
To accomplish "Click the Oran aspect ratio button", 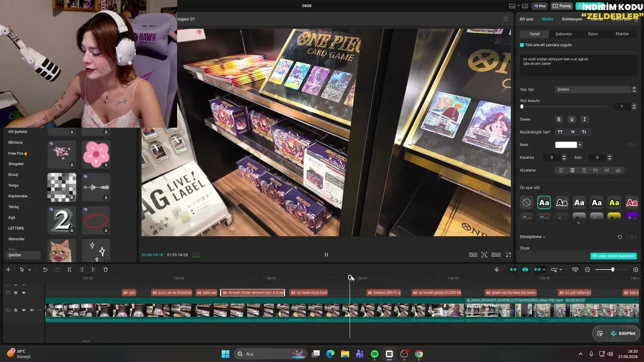I will pyautogui.click(x=496, y=255).
